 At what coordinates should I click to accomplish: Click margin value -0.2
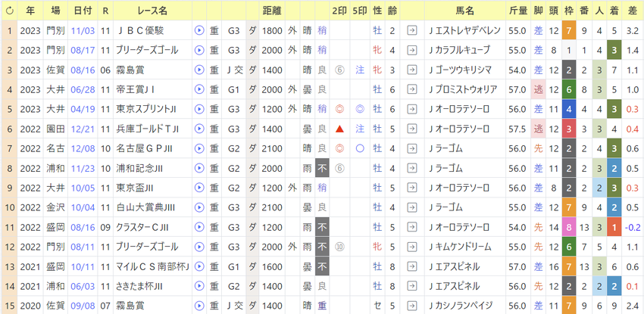tap(633, 227)
